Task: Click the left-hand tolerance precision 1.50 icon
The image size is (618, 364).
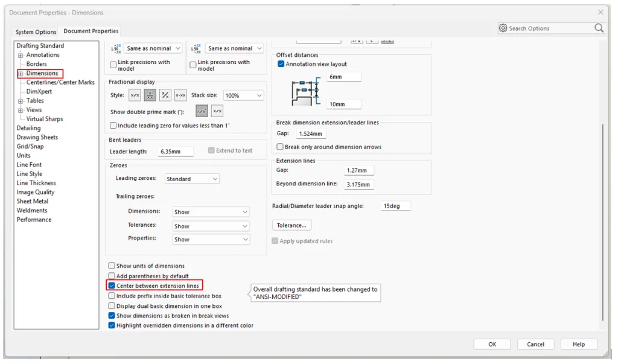Action: [x=116, y=48]
